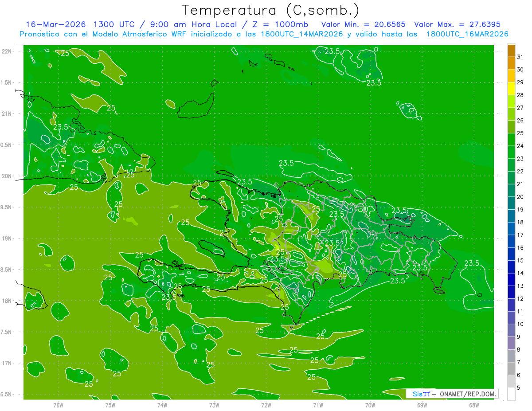Click the '22N' latitude axis label
This screenshot has width=532, height=411.
(x=7, y=51)
